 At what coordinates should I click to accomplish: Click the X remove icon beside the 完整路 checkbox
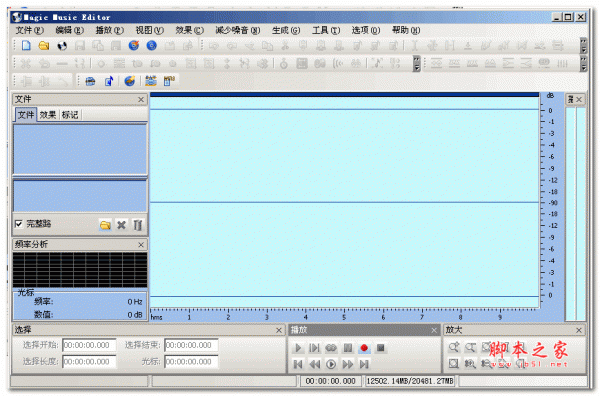(x=121, y=225)
